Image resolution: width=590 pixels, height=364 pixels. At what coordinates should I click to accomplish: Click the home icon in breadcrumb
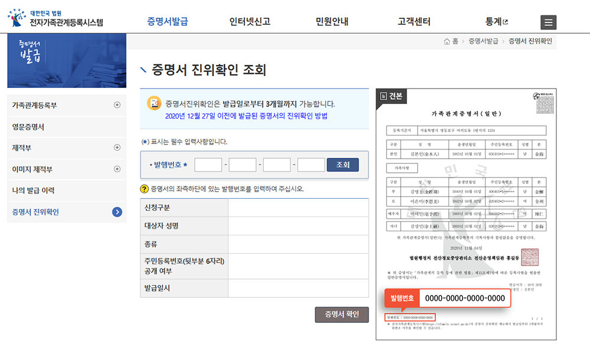pos(447,41)
